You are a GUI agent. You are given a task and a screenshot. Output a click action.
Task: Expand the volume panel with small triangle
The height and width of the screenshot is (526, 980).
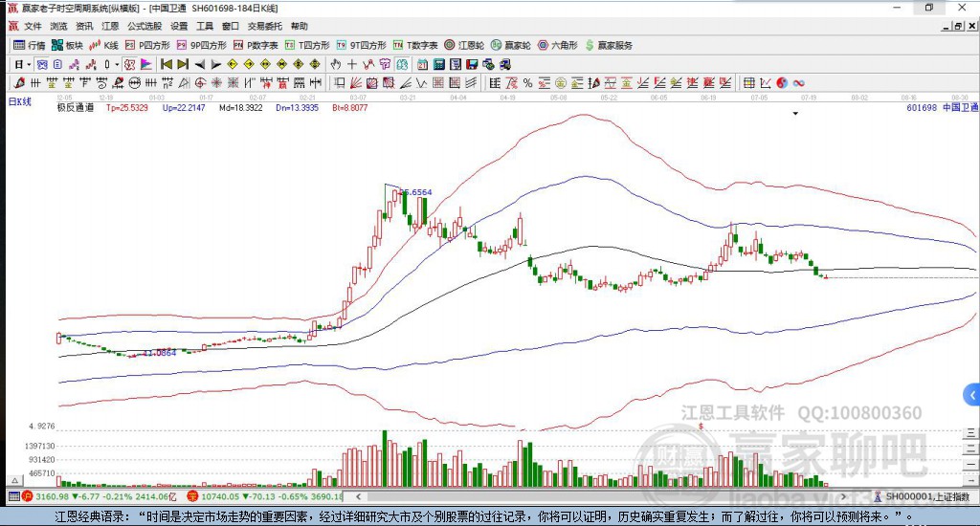[x=15, y=480]
